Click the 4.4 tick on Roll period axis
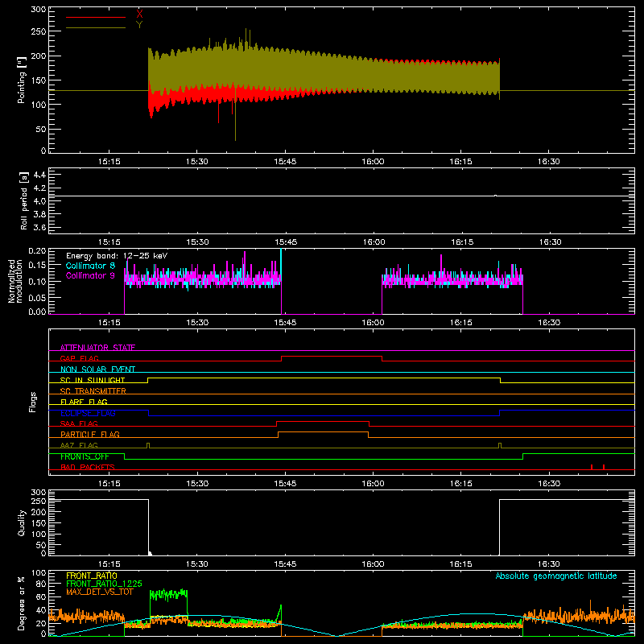The image size is (644, 644). [x=39, y=175]
